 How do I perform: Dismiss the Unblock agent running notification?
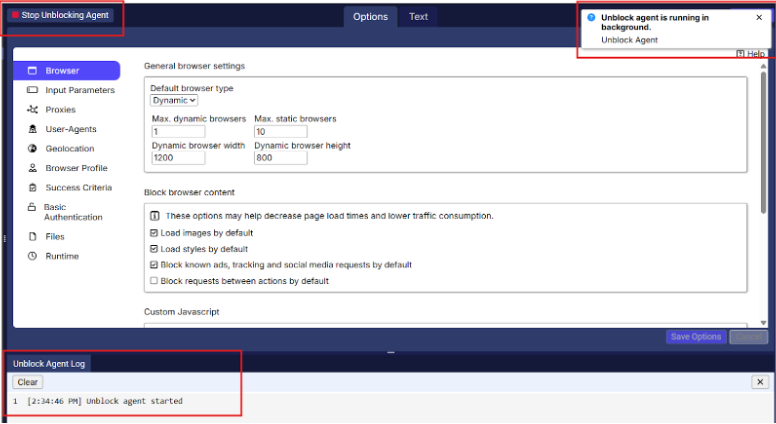point(759,17)
